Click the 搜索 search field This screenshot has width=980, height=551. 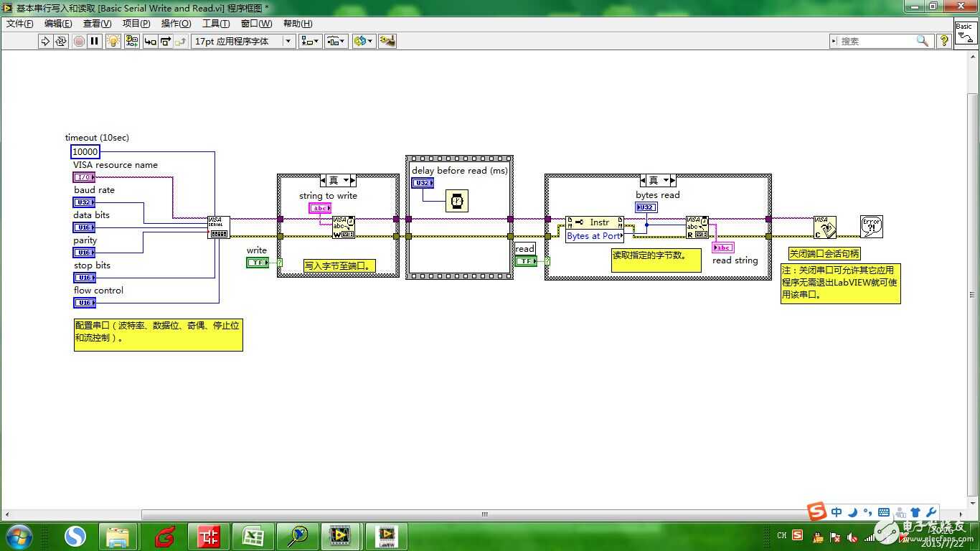point(882,41)
